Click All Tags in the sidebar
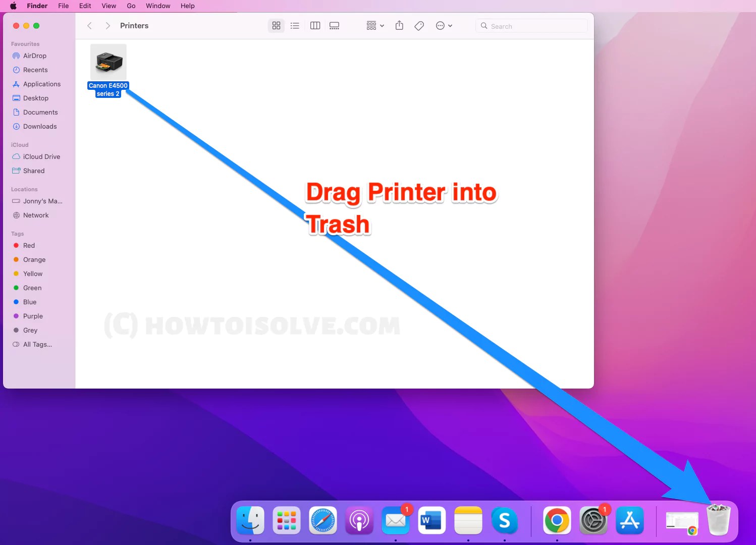 coord(37,344)
